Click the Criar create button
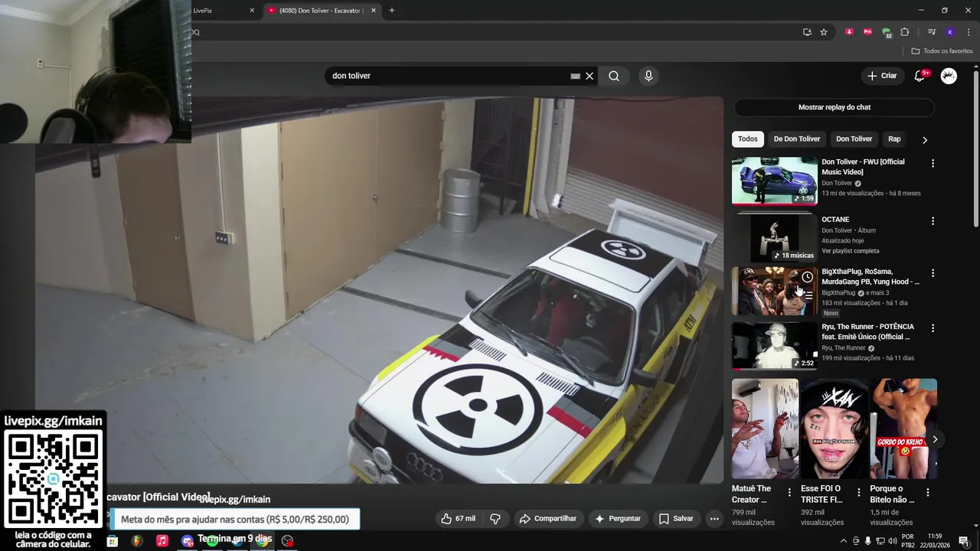This screenshot has width=980, height=551. coord(881,76)
